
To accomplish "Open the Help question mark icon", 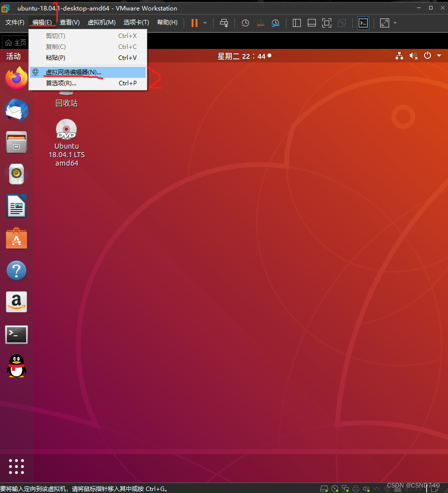I will (16, 270).
